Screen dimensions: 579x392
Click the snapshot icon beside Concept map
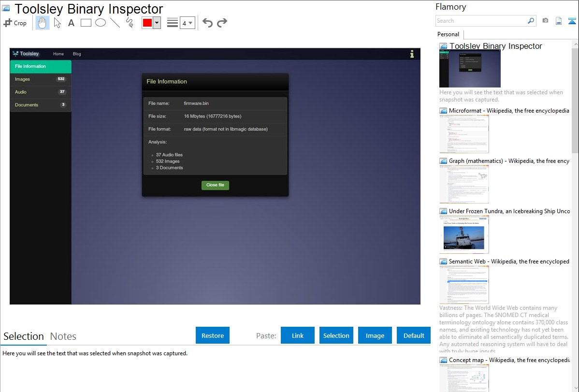tap(443, 360)
